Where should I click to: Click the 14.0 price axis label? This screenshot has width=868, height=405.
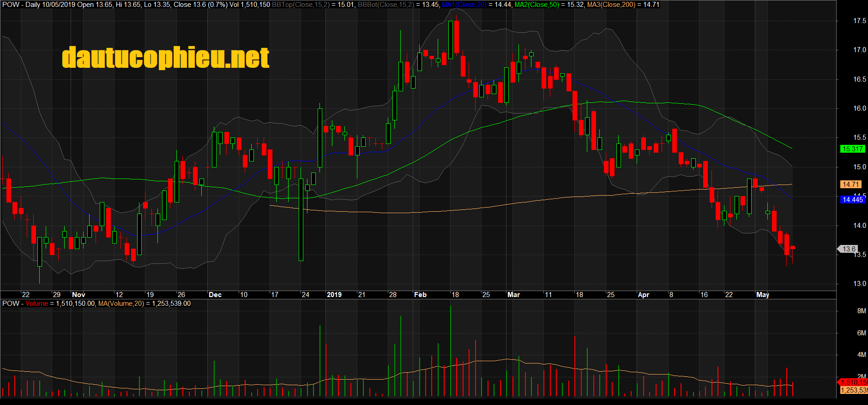tap(860, 226)
